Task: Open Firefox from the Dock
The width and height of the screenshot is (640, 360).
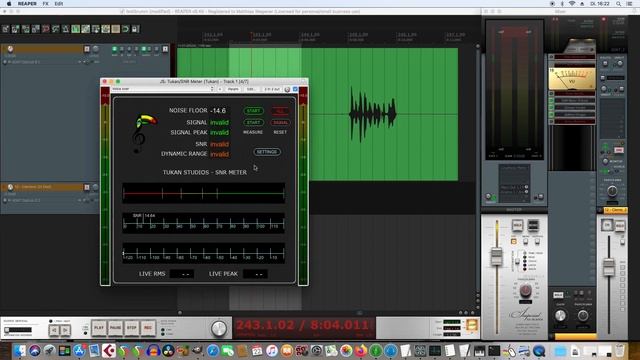Action: pyautogui.click(x=360, y=351)
